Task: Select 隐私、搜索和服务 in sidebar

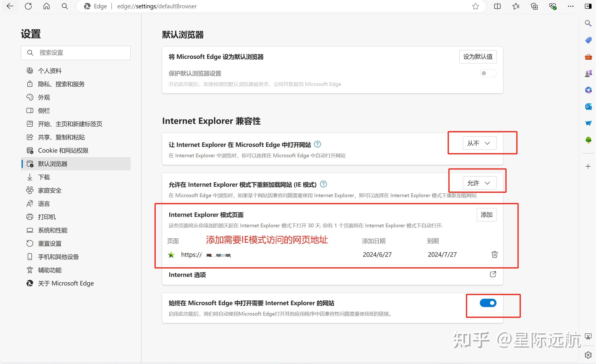Action: (x=61, y=84)
